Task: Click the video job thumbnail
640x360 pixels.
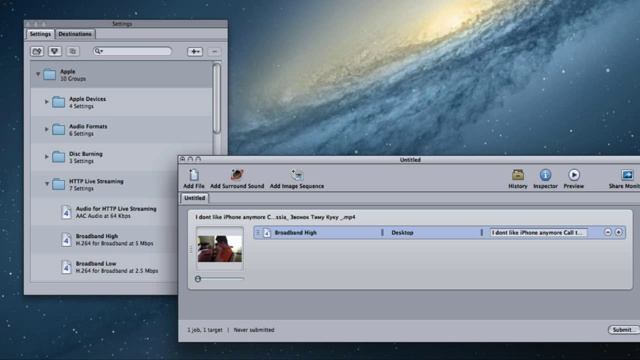Action: (x=220, y=248)
